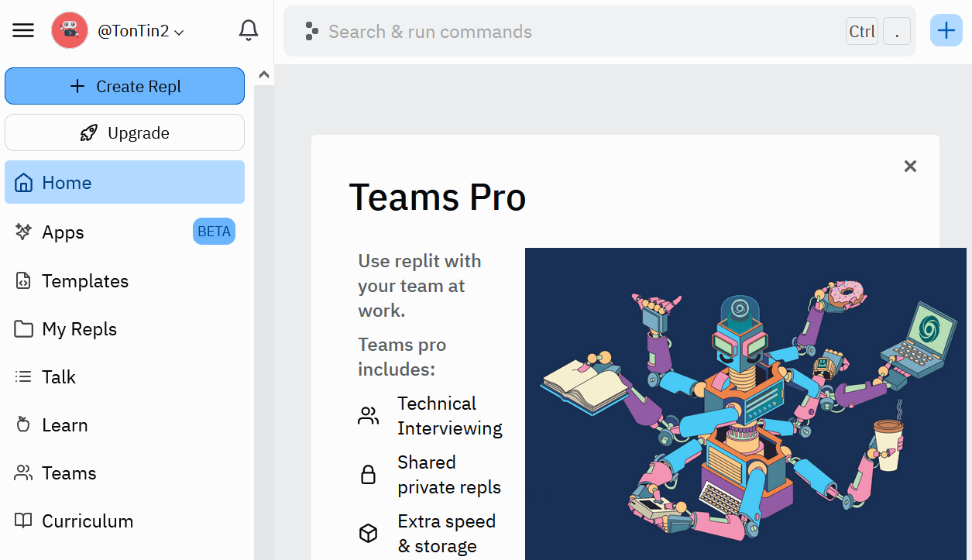Screen dimensions: 972x560
Task: Click the Curriculum book icon
Action: [24, 520]
